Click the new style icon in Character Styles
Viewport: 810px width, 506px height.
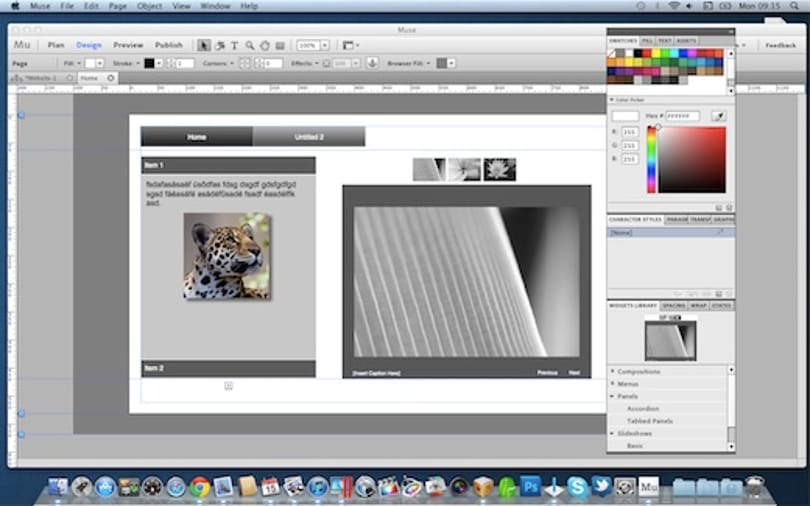tap(719, 294)
